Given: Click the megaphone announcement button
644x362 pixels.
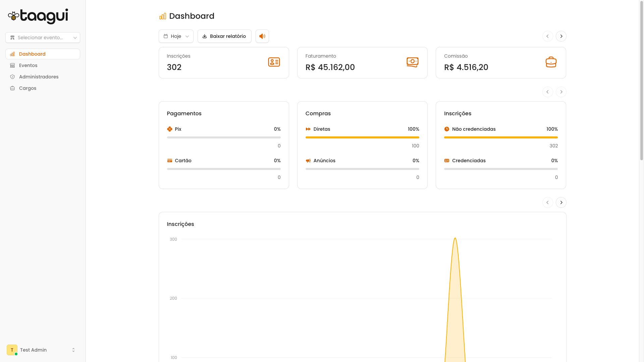Looking at the screenshot, I should (x=262, y=36).
